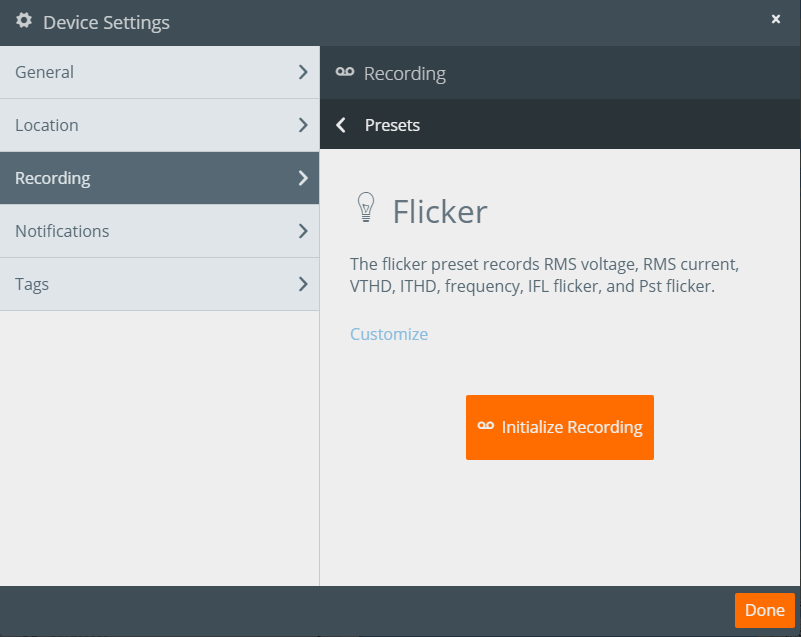Click the gear icon beside Device Settings title
This screenshot has height=637, width=801.
click(24, 21)
